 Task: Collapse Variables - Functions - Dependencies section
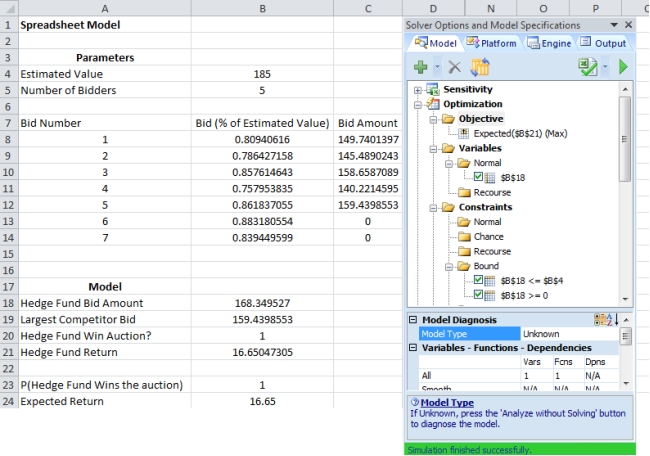[x=413, y=347]
